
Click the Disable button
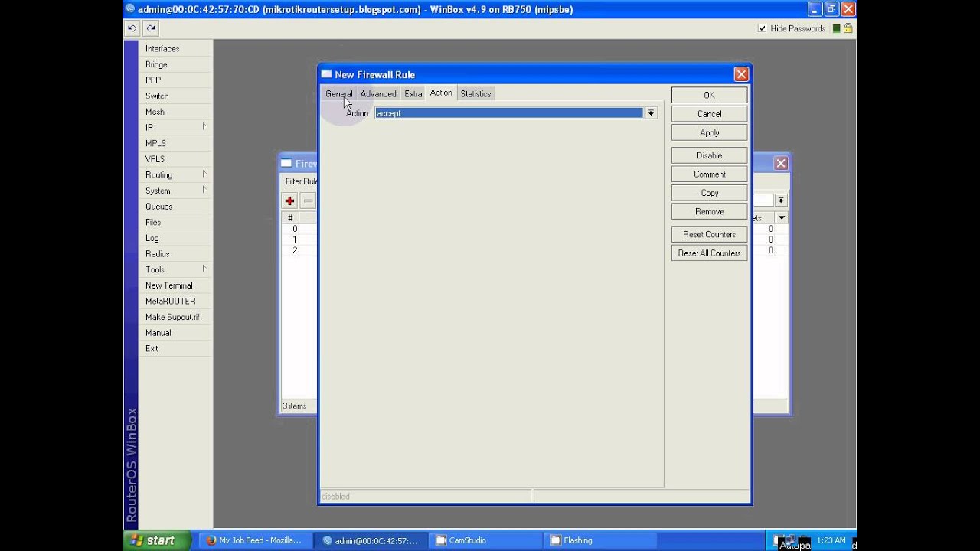pos(709,155)
